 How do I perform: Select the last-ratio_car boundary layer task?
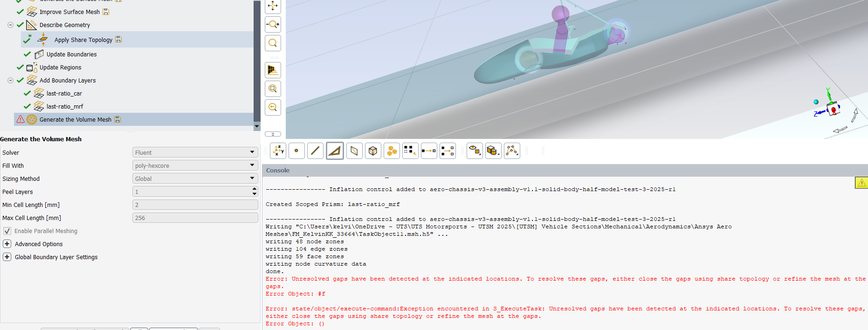pyautogui.click(x=64, y=94)
